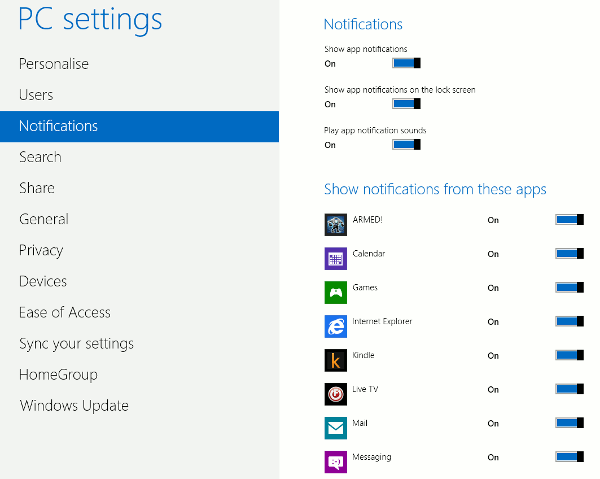Click the Notifications heading in right pane
This screenshot has width=600, height=479.
coord(363,24)
